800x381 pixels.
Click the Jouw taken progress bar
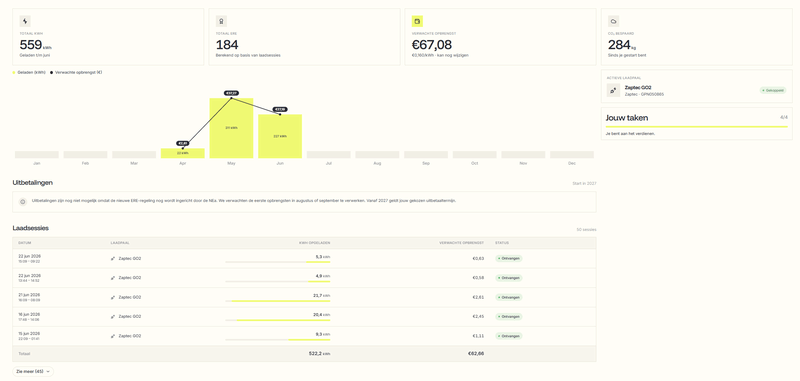[x=696, y=126]
